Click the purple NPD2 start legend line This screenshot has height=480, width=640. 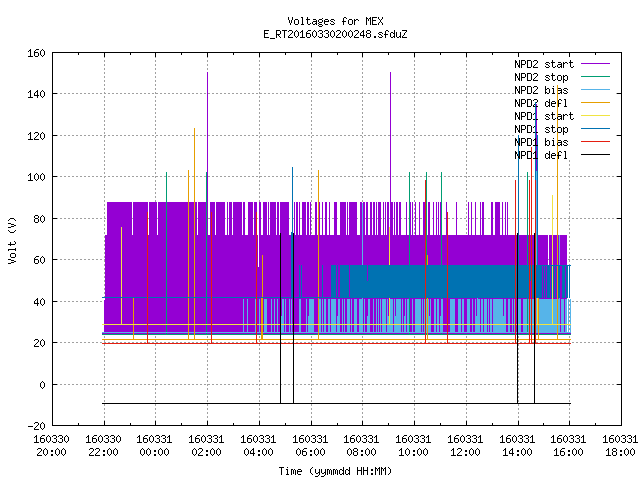(x=595, y=64)
